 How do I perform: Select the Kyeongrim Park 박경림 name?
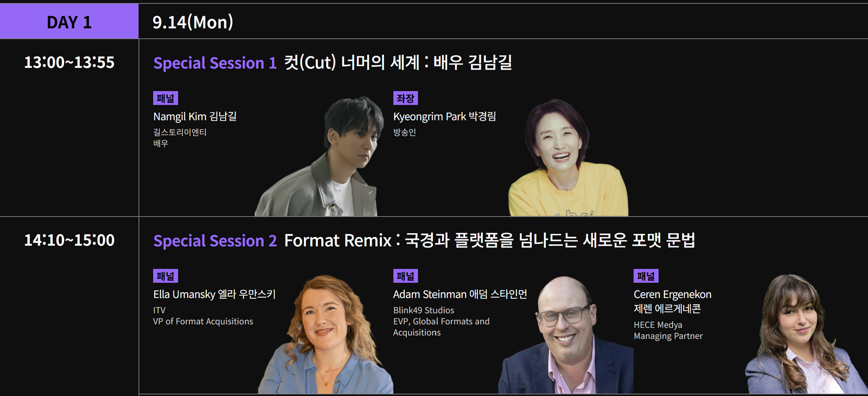click(x=444, y=117)
